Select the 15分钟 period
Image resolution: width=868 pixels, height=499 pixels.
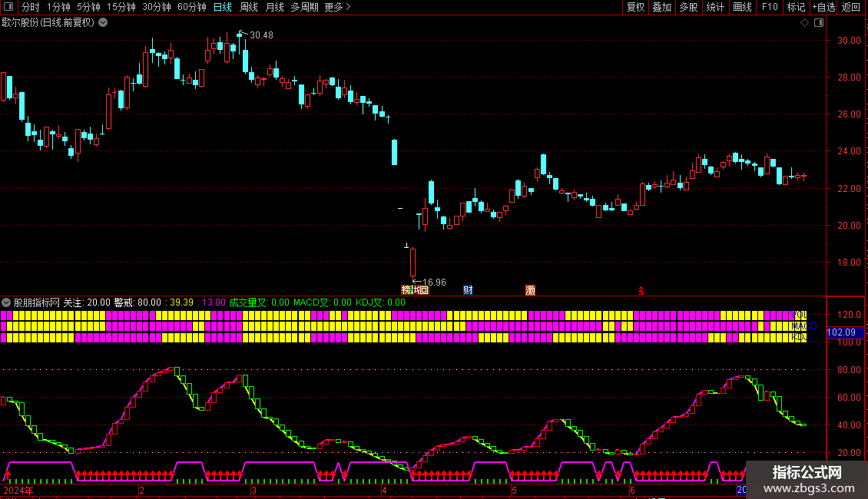(121, 7)
